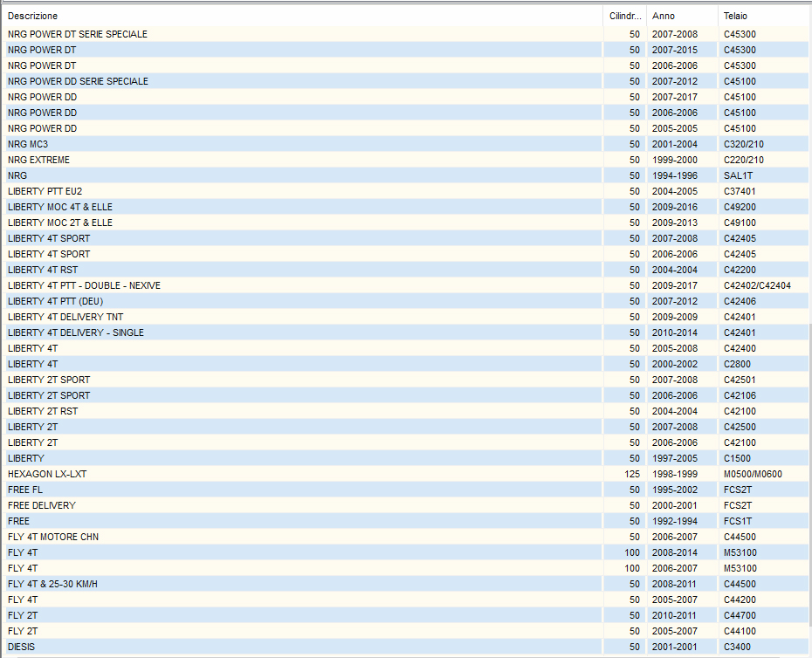Select FLY 4T 100cc row dated 2006-2007

405,568
